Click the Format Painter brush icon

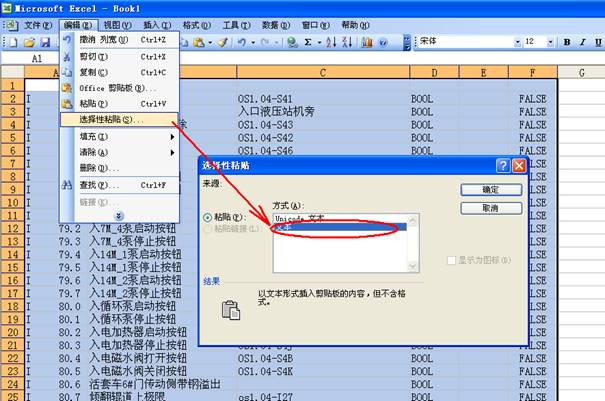[x=223, y=42]
